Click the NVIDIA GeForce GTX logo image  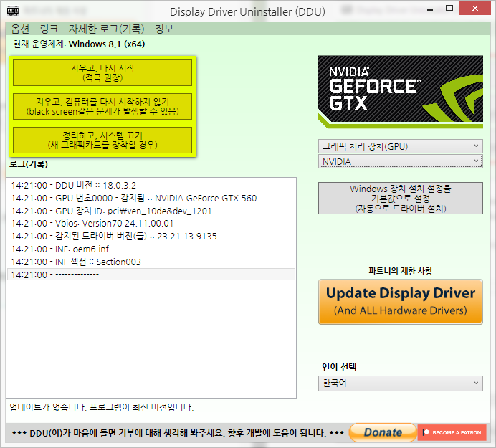pyautogui.click(x=401, y=92)
